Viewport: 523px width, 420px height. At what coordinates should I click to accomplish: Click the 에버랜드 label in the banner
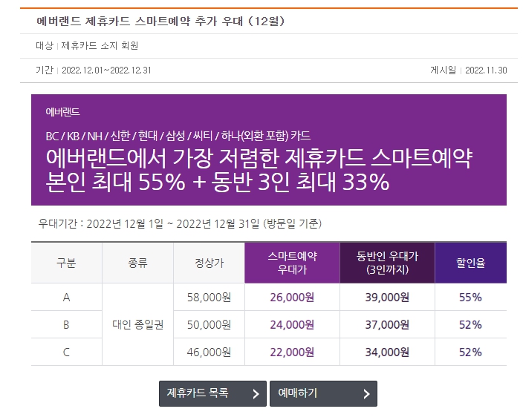[62, 112]
